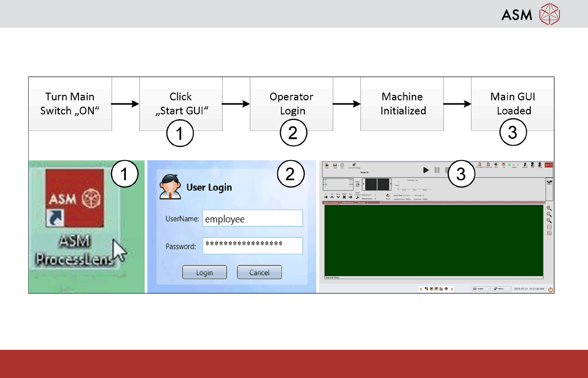
Task: Click the Adjust Conveyor wrench icon
Action: click(357, 198)
